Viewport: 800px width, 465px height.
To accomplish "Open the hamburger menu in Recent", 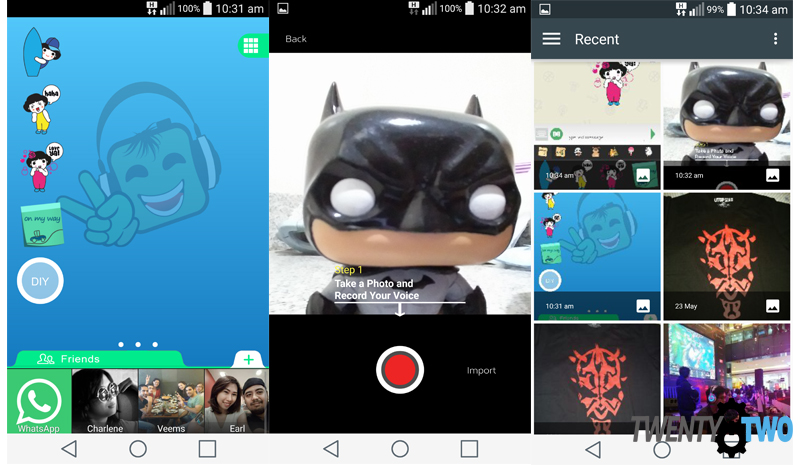I will click(551, 39).
